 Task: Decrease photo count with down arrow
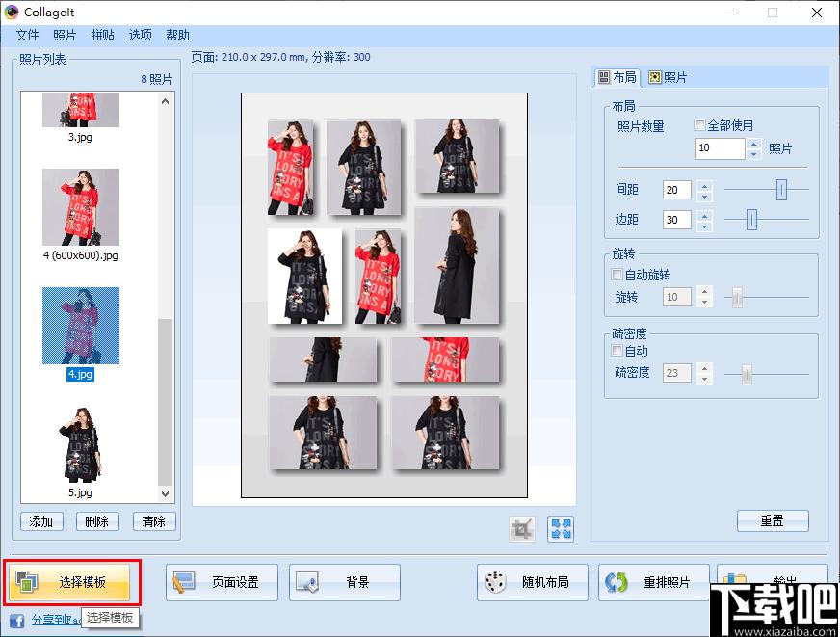tap(753, 154)
